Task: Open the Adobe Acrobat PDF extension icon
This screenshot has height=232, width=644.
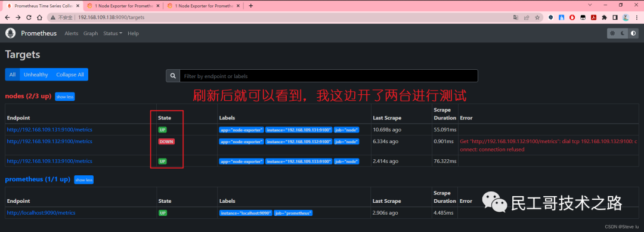Action: 593,18
